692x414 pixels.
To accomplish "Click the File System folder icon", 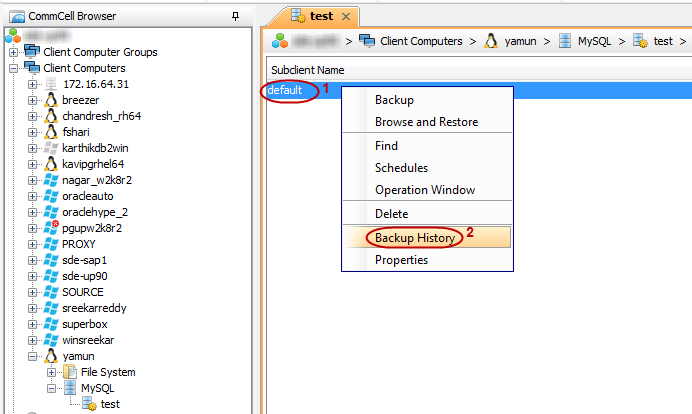I will 70,372.
